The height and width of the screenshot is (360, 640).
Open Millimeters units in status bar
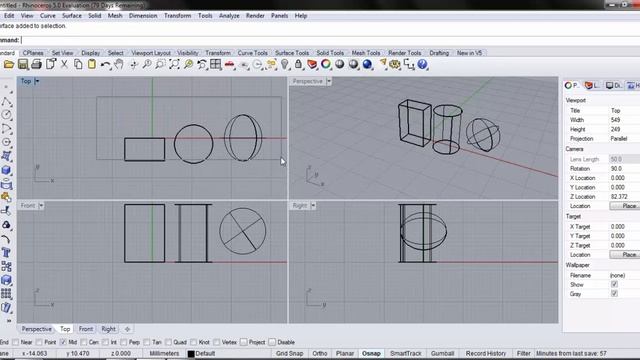tap(164, 353)
